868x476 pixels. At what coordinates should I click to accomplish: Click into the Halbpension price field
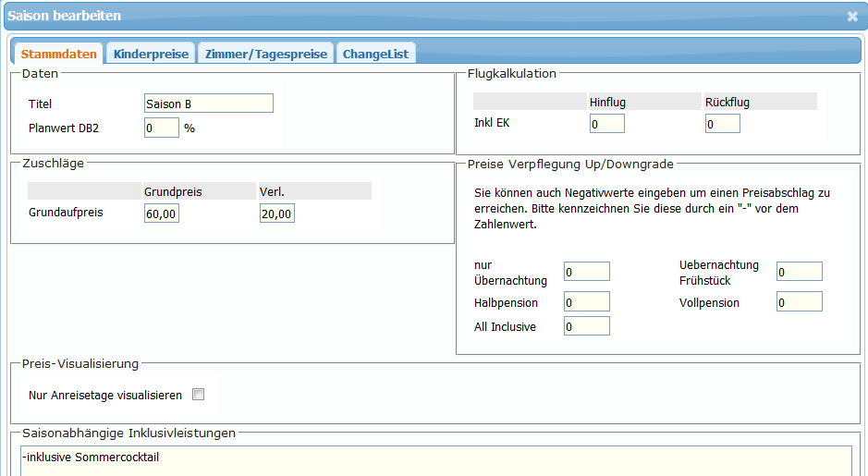click(587, 302)
